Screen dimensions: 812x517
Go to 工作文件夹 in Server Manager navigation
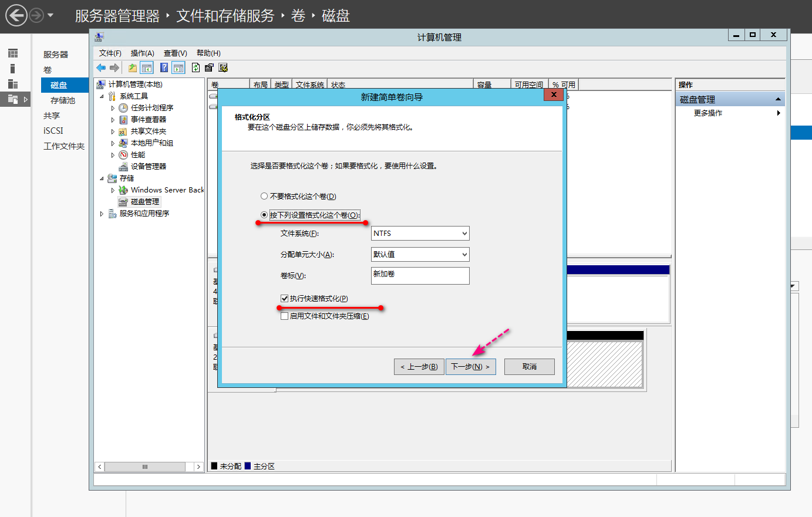(x=64, y=146)
